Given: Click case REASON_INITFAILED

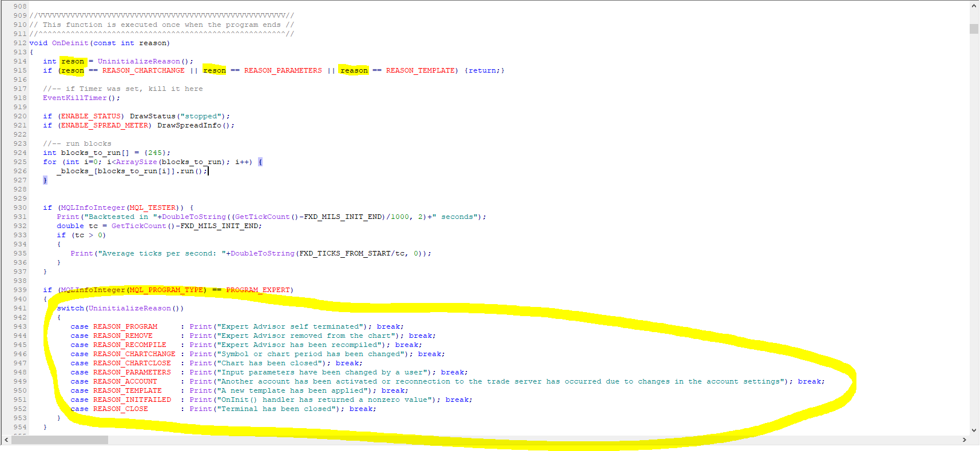Looking at the screenshot, I should (x=121, y=400).
